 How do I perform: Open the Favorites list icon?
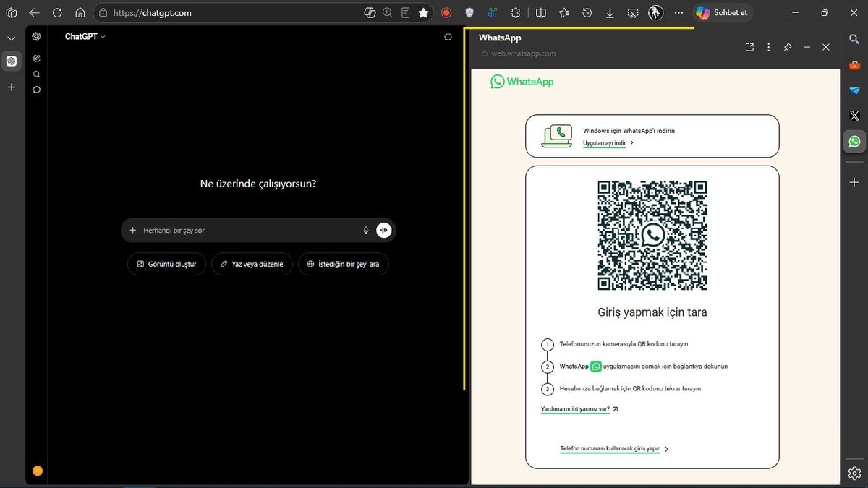(x=564, y=12)
